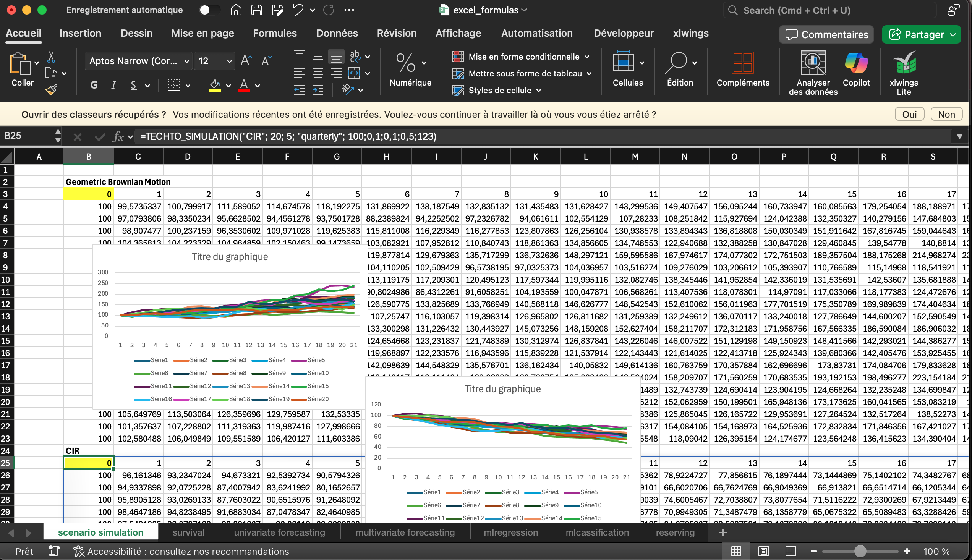Open the Compléments add-ins
This screenshot has height=560, width=972.
tap(743, 69)
